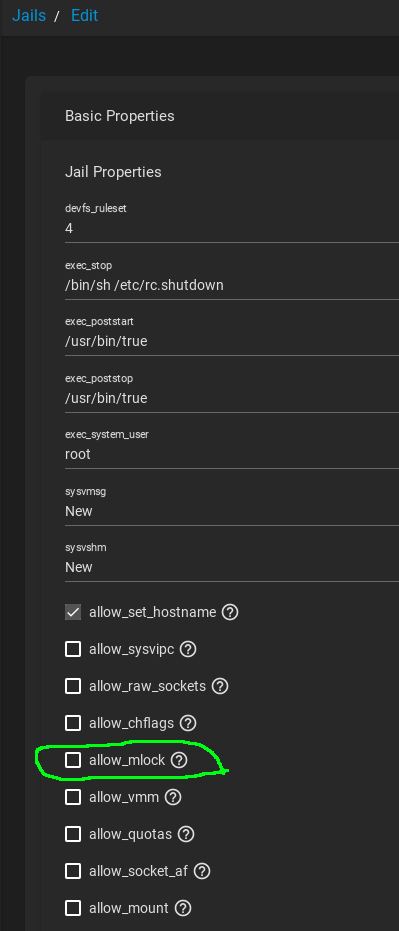
Task: Click allow_mount question mark icon
Action: pos(183,908)
